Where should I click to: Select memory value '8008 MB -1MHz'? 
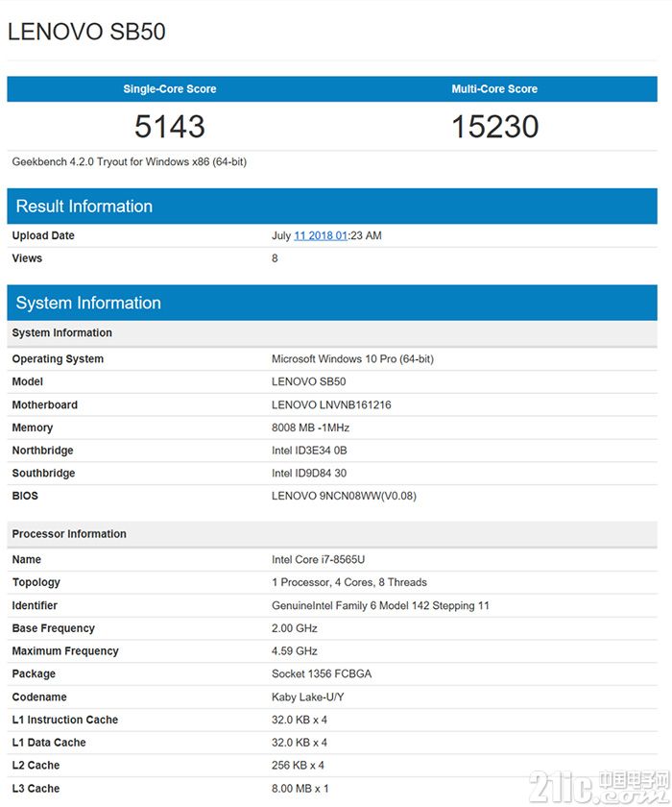pyautogui.click(x=310, y=428)
